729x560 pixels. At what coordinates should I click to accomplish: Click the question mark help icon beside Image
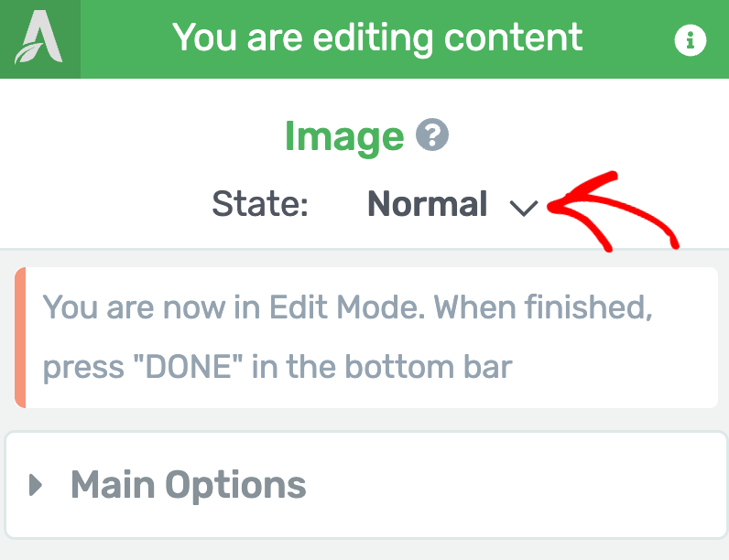(432, 135)
